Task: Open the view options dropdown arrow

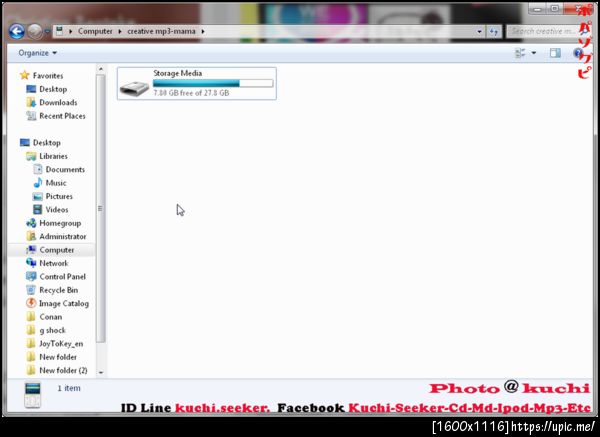Action: coord(533,53)
